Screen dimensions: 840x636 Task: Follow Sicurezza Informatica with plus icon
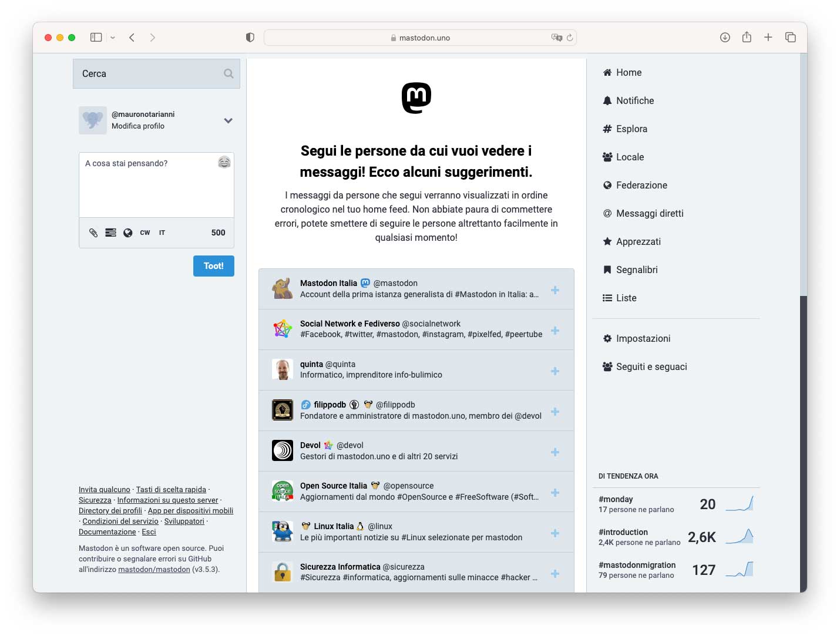pos(555,574)
